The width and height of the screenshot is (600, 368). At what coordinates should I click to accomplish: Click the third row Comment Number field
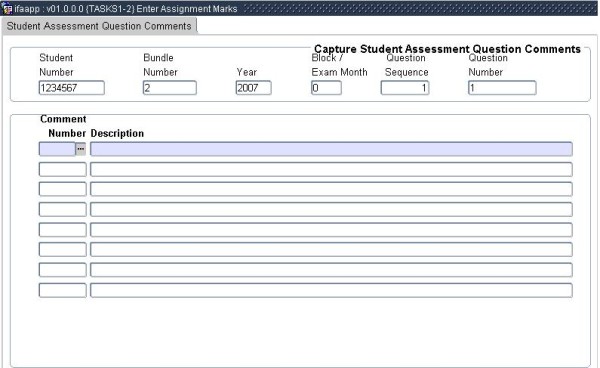[x=63, y=189]
